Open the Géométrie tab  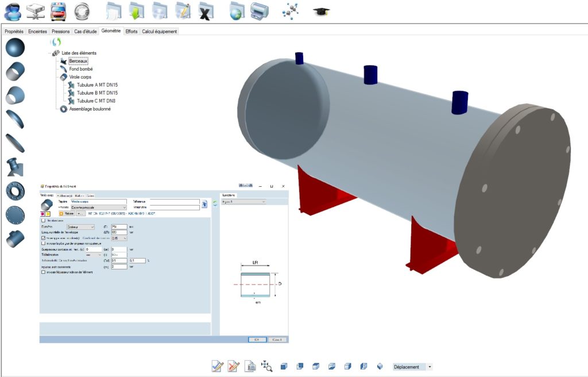(x=111, y=31)
